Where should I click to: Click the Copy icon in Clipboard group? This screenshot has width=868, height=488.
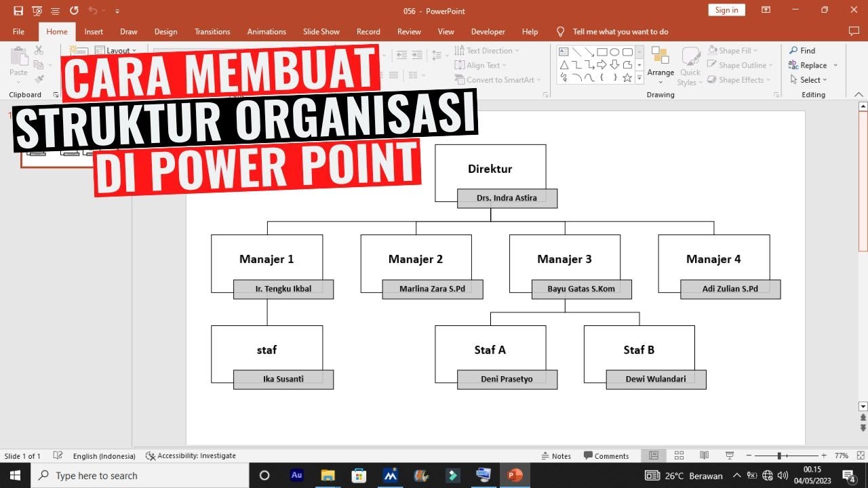pyautogui.click(x=39, y=65)
